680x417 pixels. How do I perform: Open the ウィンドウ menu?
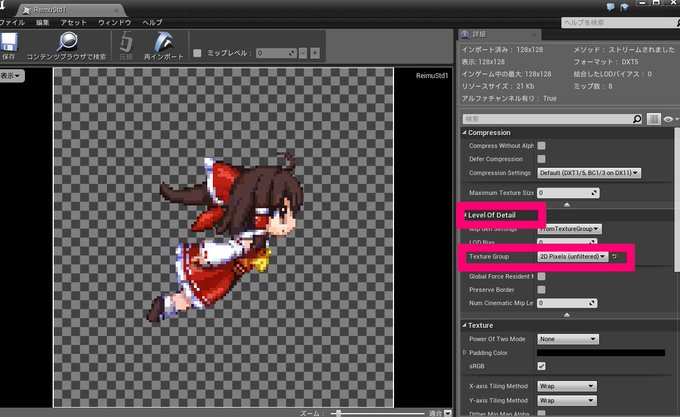coord(114,23)
